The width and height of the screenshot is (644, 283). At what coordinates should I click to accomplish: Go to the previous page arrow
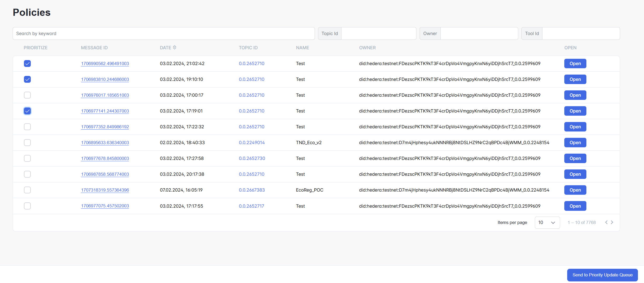pyautogui.click(x=606, y=222)
